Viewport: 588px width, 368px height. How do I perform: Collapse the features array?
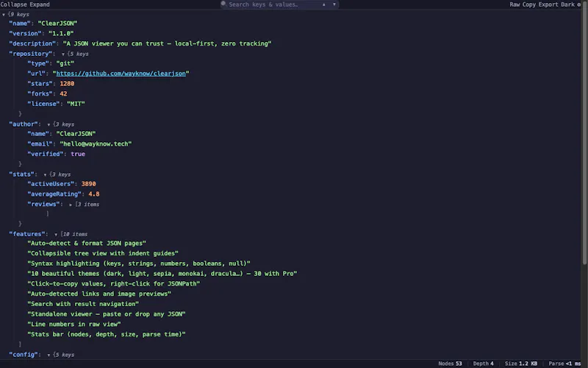pyautogui.click(x=56, y=234)
